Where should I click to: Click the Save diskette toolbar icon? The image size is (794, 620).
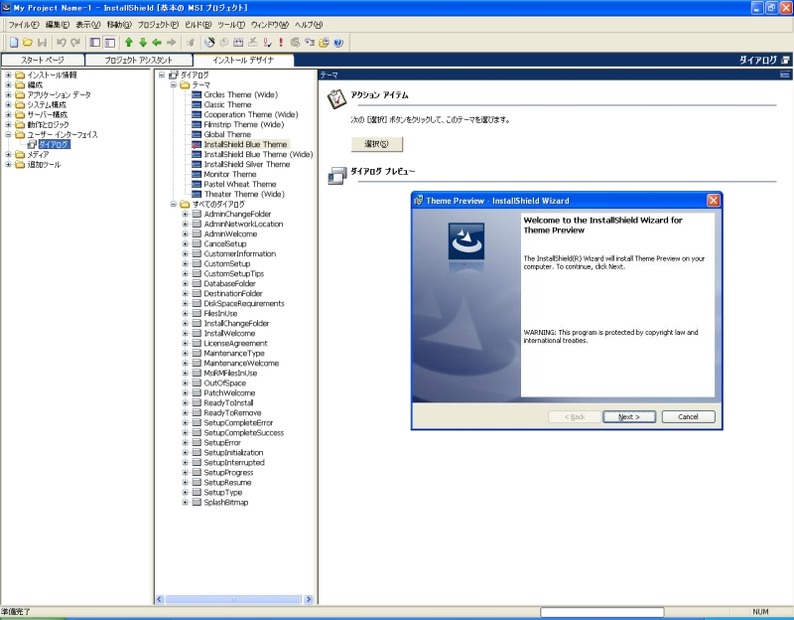[x=43, y=43]
